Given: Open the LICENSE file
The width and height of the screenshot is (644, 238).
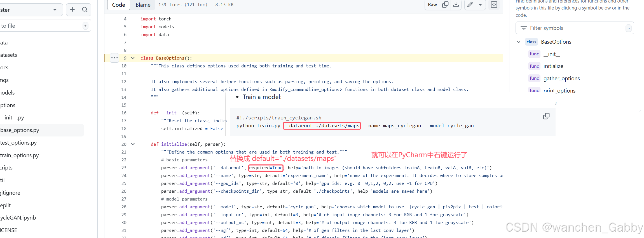Looking at the screenshot, I should [8, 230].
